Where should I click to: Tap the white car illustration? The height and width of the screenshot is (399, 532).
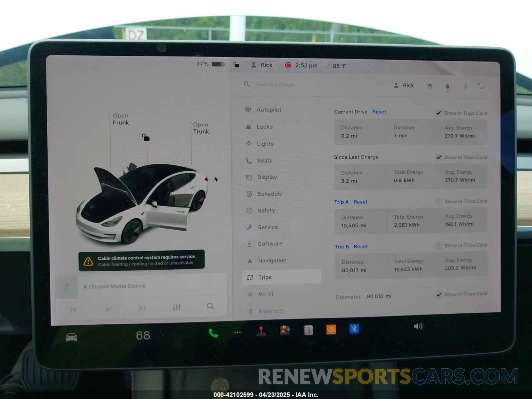coord(141,204)
